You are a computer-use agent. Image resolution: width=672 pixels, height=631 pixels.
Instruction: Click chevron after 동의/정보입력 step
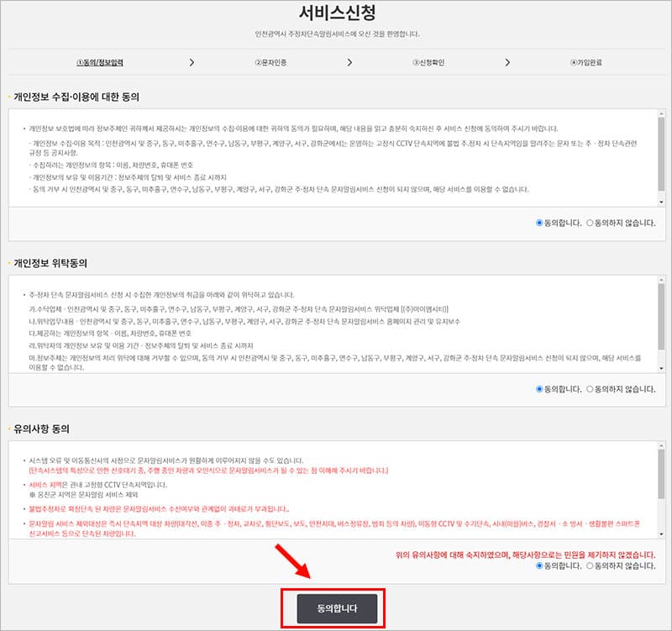tap(192, 62)
